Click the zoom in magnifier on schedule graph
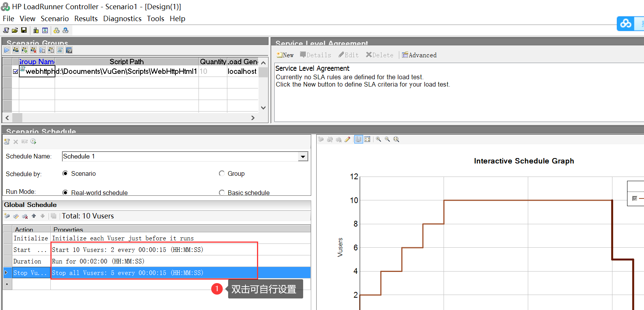Image resolution: width=644 pixels, height=310 pixels. [379, 139]
